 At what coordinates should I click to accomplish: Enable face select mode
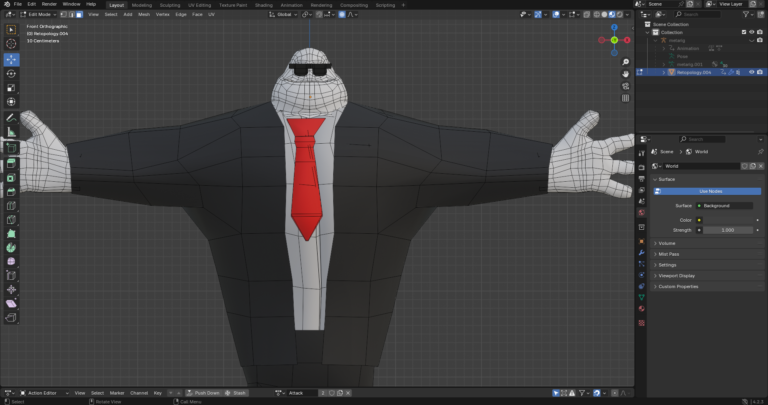click(79, 15)
